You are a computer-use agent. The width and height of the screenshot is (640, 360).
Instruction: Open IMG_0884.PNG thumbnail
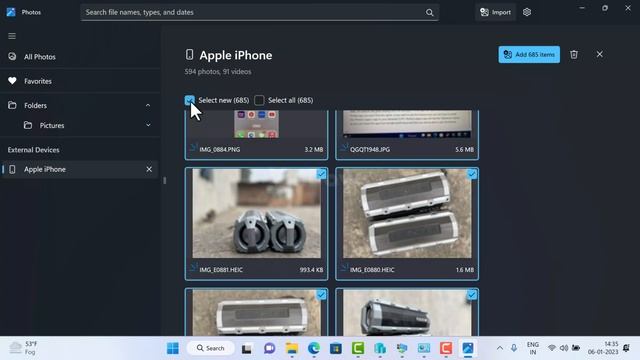[256, 124]
